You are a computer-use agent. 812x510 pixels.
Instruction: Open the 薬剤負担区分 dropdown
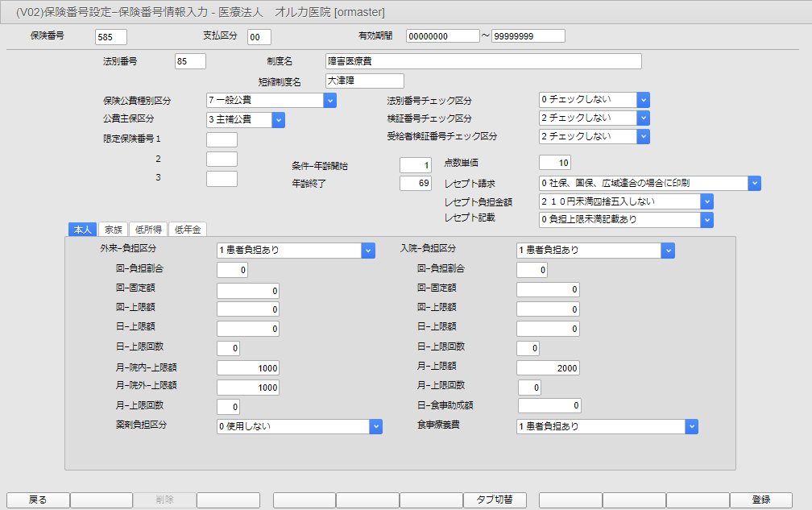pyautogui.click(x=375, y=427)
